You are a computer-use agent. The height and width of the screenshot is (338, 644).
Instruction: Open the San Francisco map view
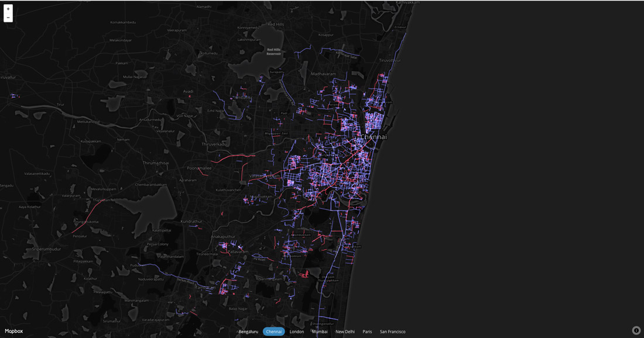coord(392,332)
